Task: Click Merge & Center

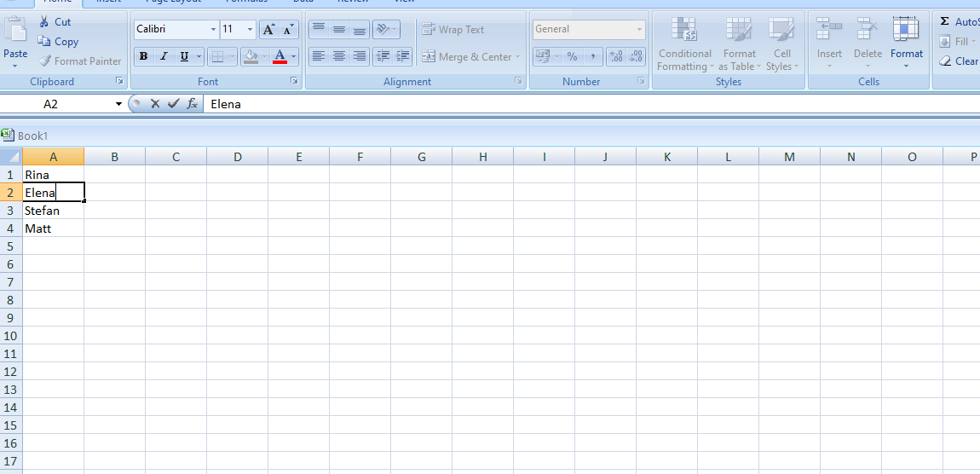Action: 467,57
